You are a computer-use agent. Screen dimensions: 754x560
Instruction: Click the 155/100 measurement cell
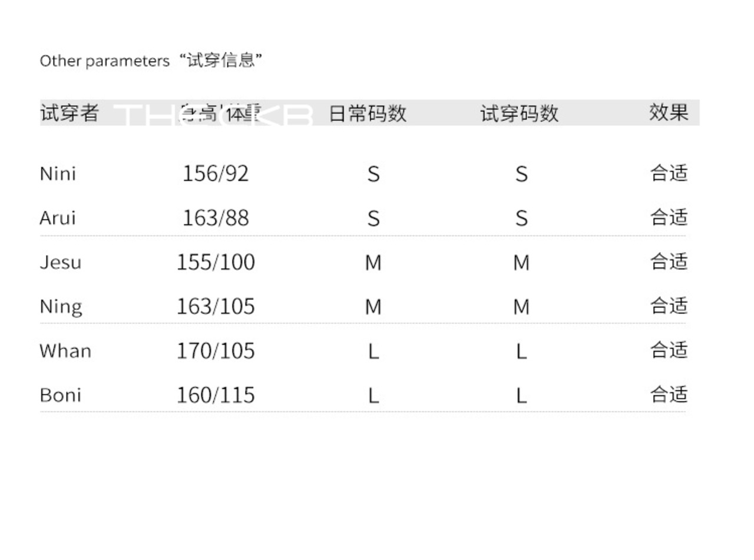[x=216, y=262]
